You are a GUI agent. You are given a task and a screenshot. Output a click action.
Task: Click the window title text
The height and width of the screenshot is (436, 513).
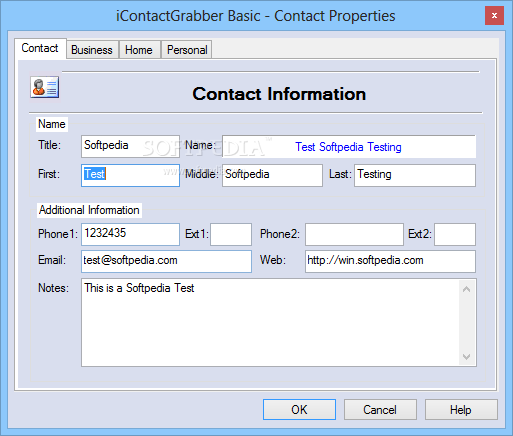click(x=256, y=16)
